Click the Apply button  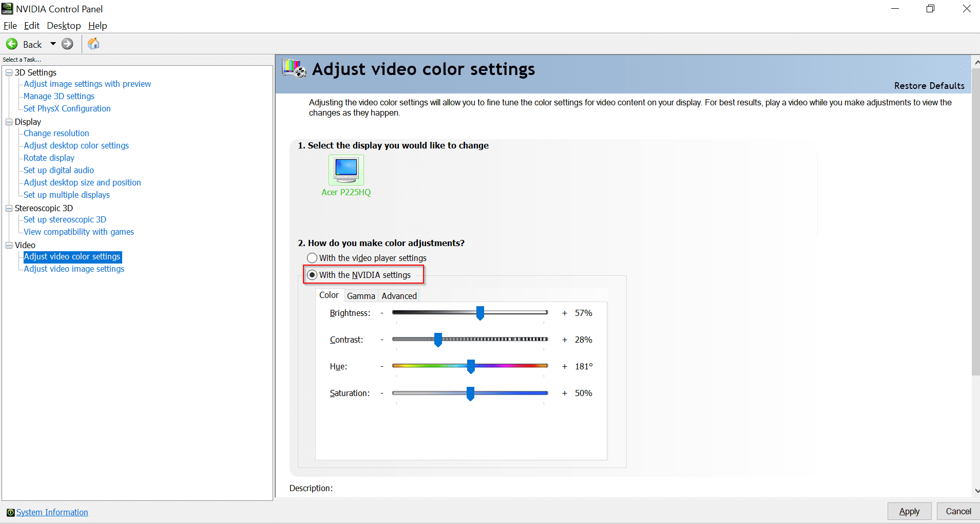[x=909, y=511]
